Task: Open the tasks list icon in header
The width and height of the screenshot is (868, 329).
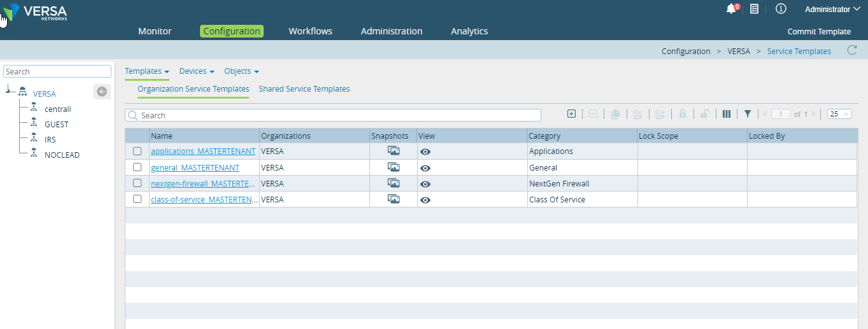Action: 754,9
